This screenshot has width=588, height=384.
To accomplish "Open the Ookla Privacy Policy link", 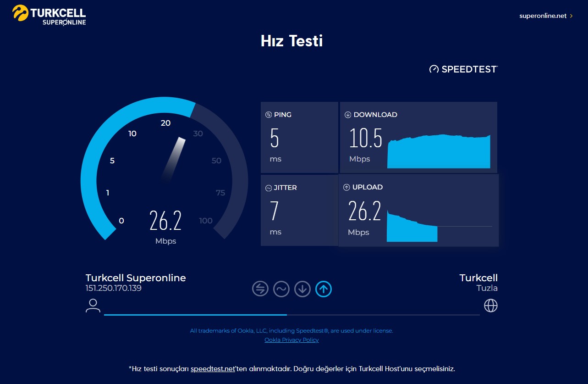I will (x=291, y=340).
